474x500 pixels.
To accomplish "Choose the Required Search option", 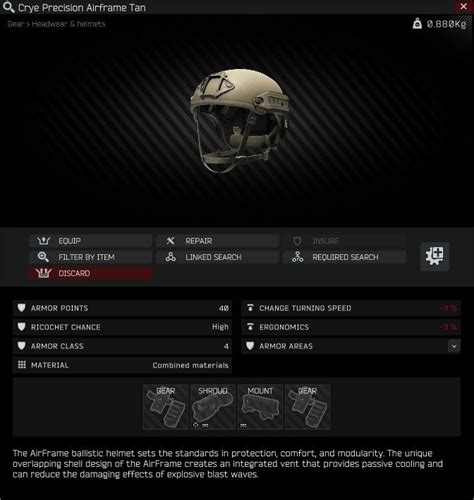I will pyautogui.click(x=344, y=257).
